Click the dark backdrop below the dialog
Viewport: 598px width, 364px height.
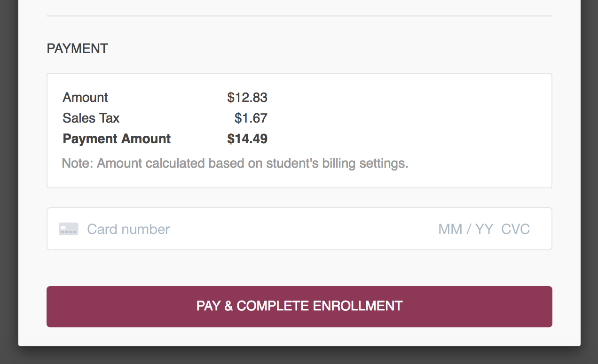(x=299, y=356)
